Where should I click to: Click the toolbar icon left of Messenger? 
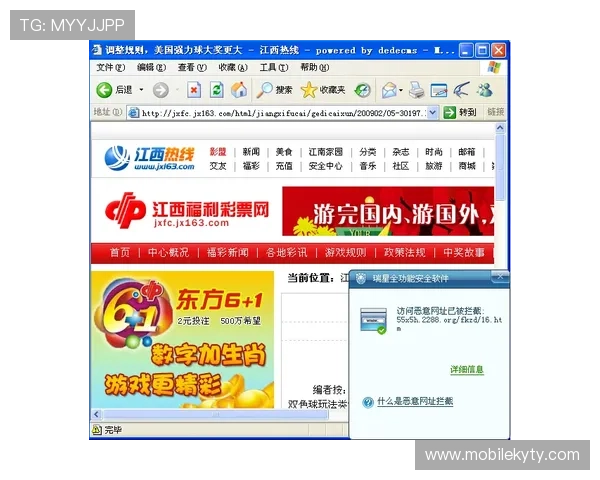tap(461, 90)
